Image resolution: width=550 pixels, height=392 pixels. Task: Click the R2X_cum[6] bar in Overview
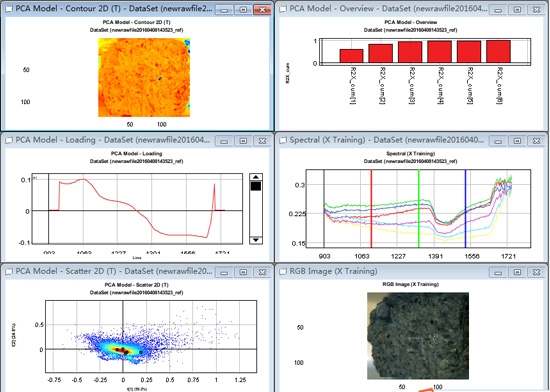[x=498, y=52]
